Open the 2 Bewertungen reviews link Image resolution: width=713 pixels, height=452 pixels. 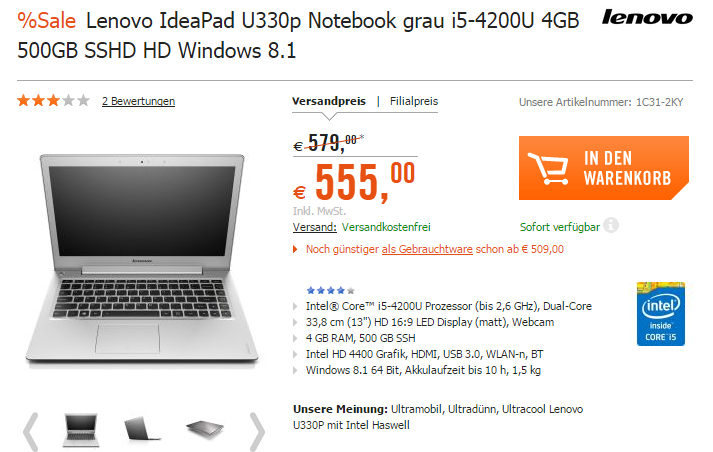point(138,101)
